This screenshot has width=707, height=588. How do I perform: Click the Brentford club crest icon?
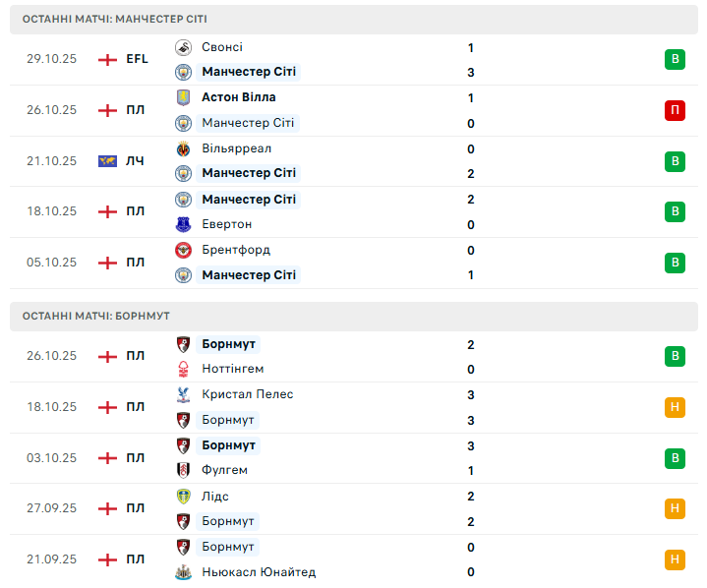point(183,250)
